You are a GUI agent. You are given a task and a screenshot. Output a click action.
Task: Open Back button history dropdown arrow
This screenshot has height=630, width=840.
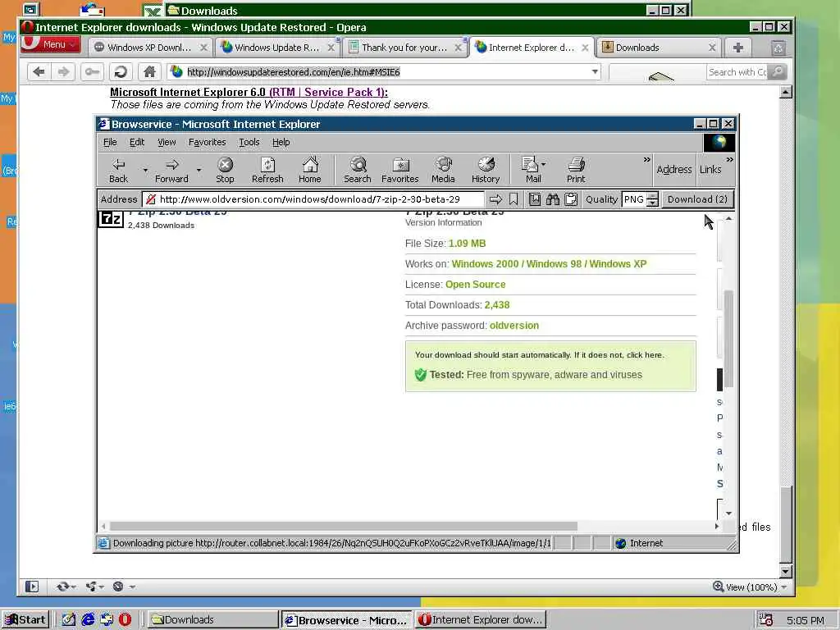[145, 171]
